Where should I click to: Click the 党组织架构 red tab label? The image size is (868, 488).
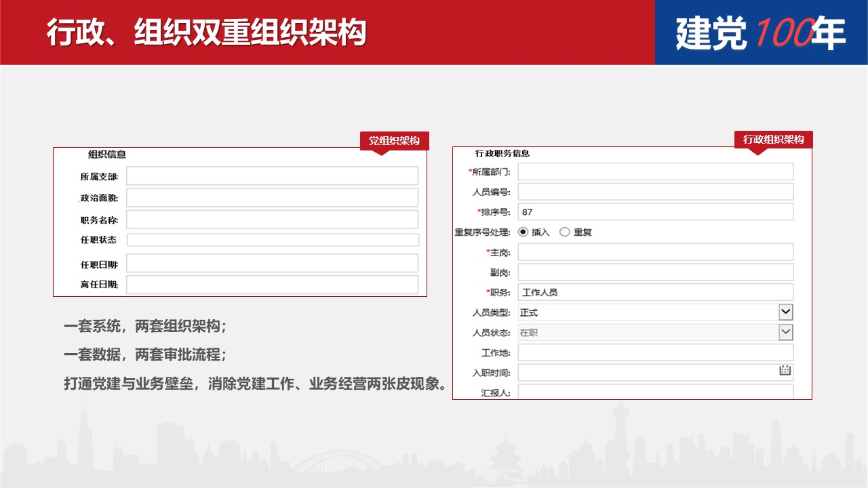pos(394,141)
